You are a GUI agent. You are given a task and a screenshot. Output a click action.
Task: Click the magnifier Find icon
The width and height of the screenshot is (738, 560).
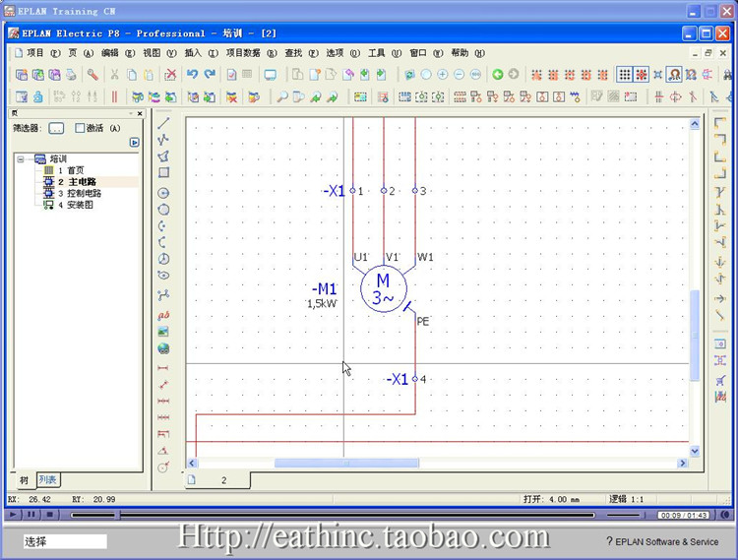[282, 96]
